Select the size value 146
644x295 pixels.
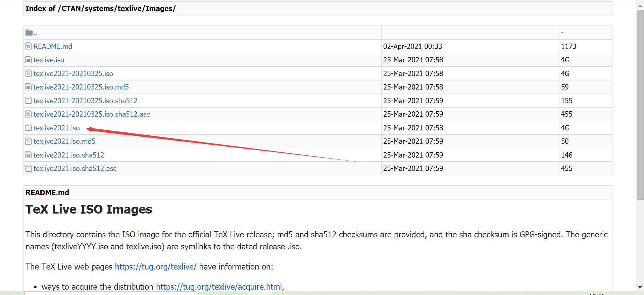pos(567,155)
